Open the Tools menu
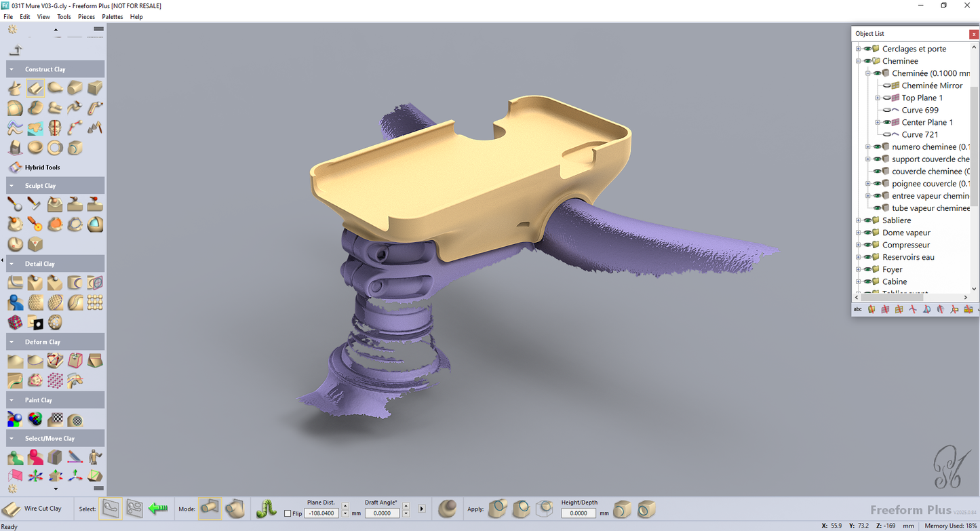Screen dimensions: 980x531 [x=64, y=17]
